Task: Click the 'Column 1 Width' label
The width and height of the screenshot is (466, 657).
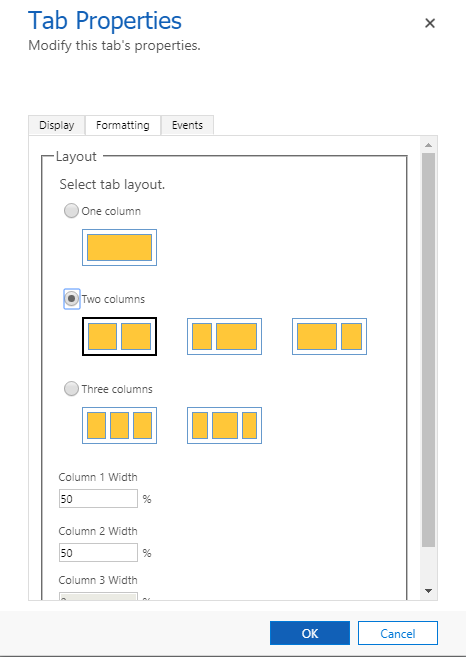Action: (98, 477)
